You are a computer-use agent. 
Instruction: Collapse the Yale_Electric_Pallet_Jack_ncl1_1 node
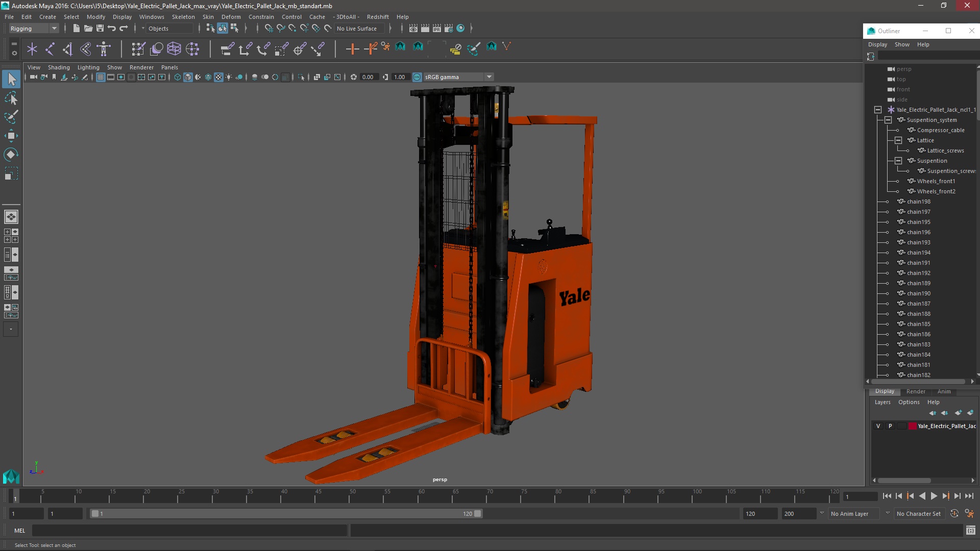click(878, 110)
